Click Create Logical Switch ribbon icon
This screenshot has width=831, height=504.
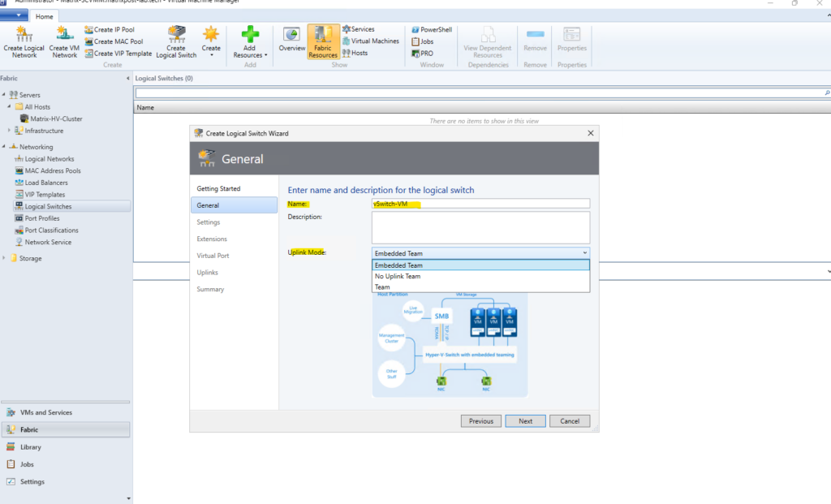pyautogui.click(x=176, y=42)
